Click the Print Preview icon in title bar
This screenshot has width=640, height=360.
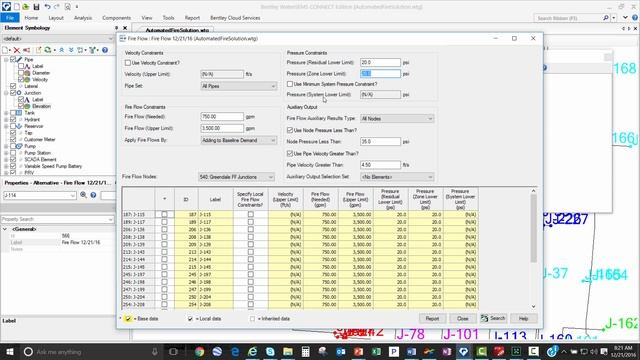click(67, 7)
